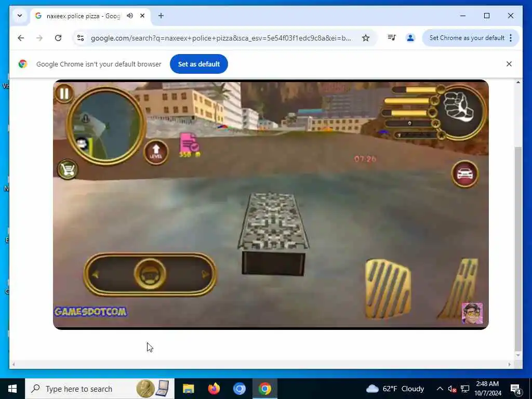Switch to the Google Chrome taskbar icon
Screen dimensions: 532x399
(x=264, y=389)
